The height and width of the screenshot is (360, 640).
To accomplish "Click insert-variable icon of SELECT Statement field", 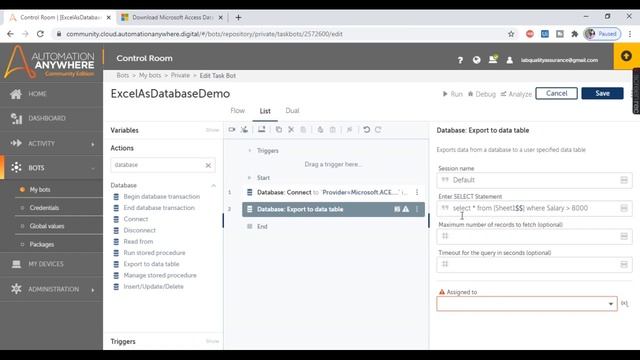I will tap(624, 208).
